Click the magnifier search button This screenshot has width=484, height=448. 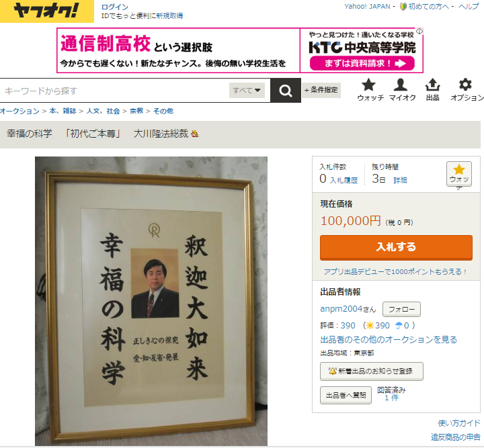[286, 91]
